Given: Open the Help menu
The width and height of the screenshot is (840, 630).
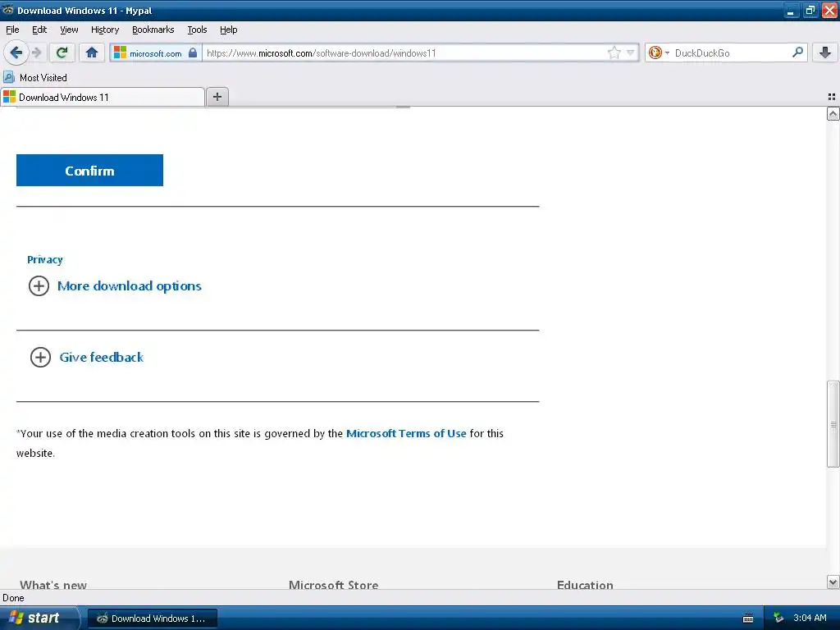Looking at the screenshot, I should point(228,30).
